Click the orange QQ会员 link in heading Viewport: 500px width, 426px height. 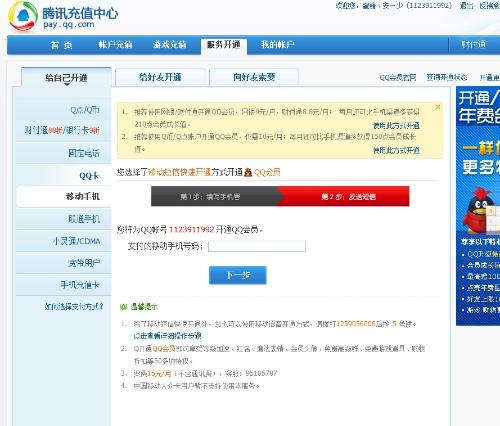tap(267, 172)
